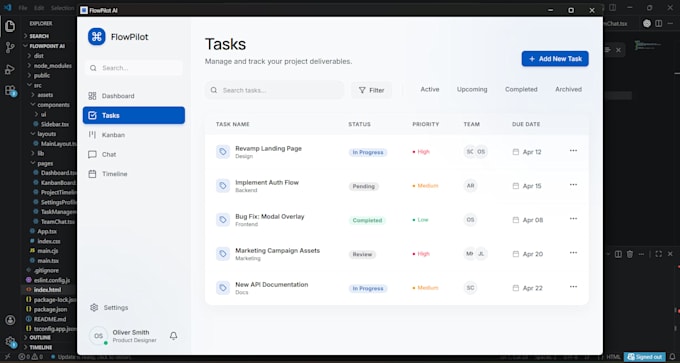Open the Kanban view in sidebar

click(x=134, y=135)
